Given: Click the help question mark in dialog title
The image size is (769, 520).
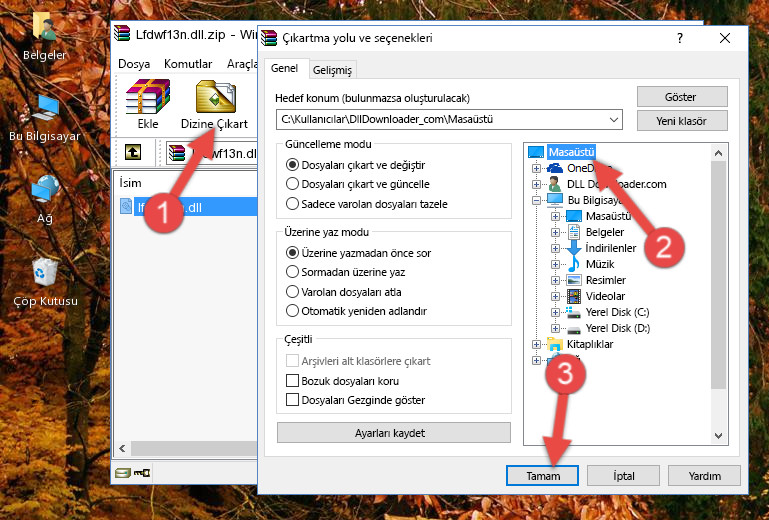Looking at the screenshot, I should (x=680, y=38).
